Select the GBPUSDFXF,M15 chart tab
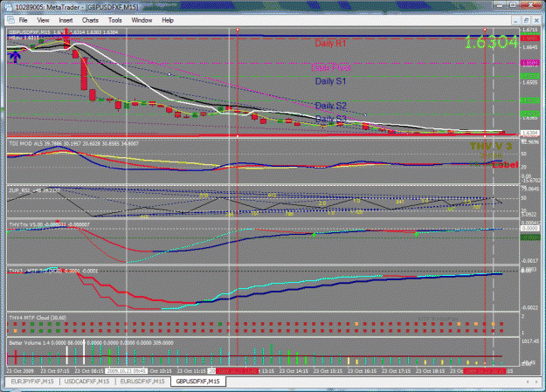The height and width of the screenshot is (392, 546). click(x=197, y=382)
